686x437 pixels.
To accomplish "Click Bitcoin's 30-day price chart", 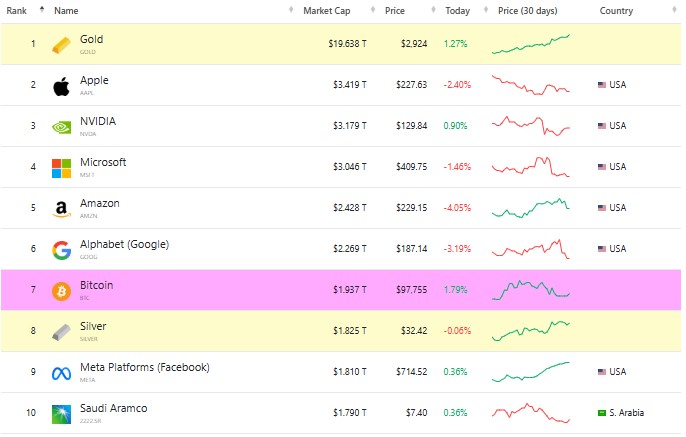I will click(530, 290).
